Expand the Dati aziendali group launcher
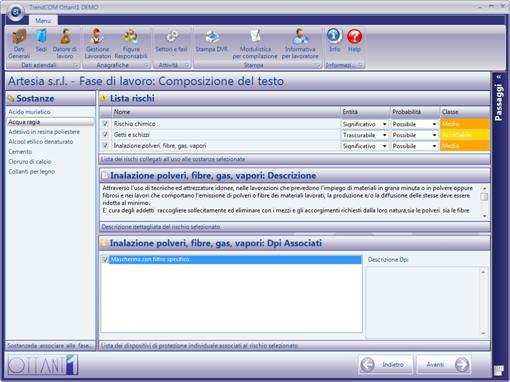Viewport: 510px width, 382px height. 76,65
